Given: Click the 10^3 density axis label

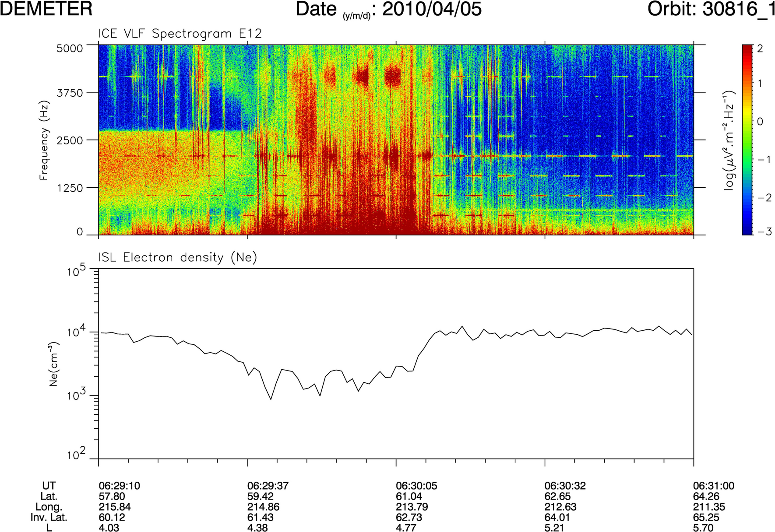Looking at the screenshot, I should point(76,395).
